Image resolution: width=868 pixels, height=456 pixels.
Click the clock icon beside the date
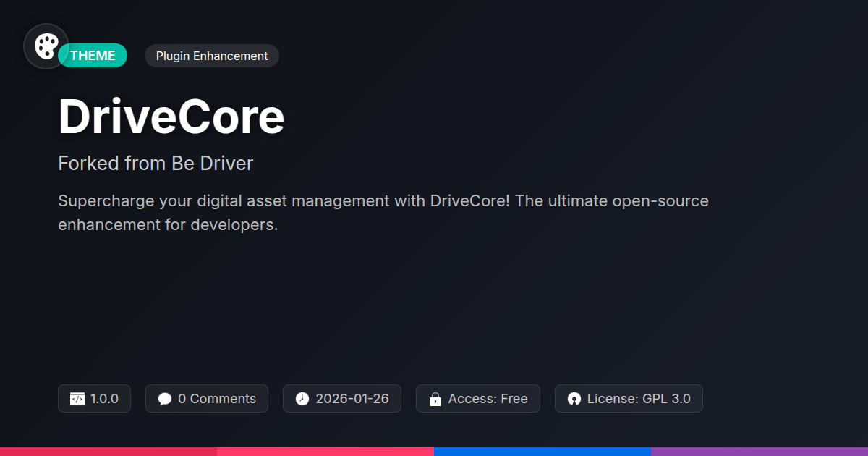302,399
